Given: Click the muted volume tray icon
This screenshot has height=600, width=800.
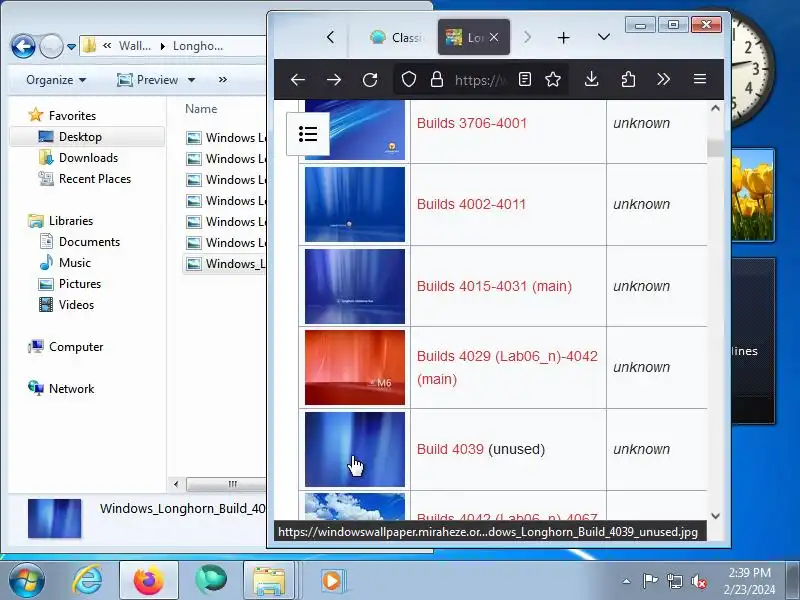Looking at the screenshot, I should (x=698, y=581).
